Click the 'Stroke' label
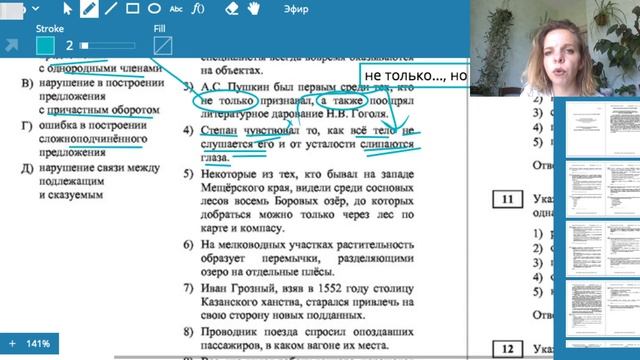 click(49, 29)
